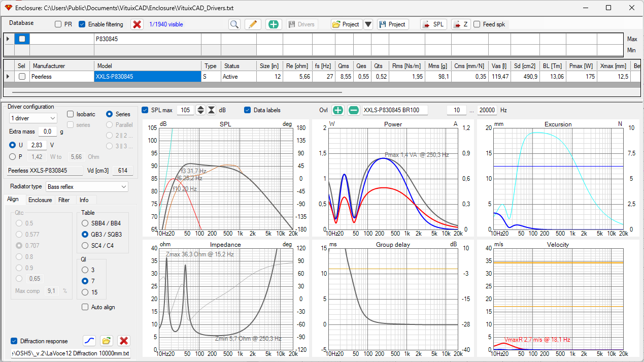Click the Peerless XXLS-P830845 driver name field
644x362 pixels.
click(x=45, y=171)
